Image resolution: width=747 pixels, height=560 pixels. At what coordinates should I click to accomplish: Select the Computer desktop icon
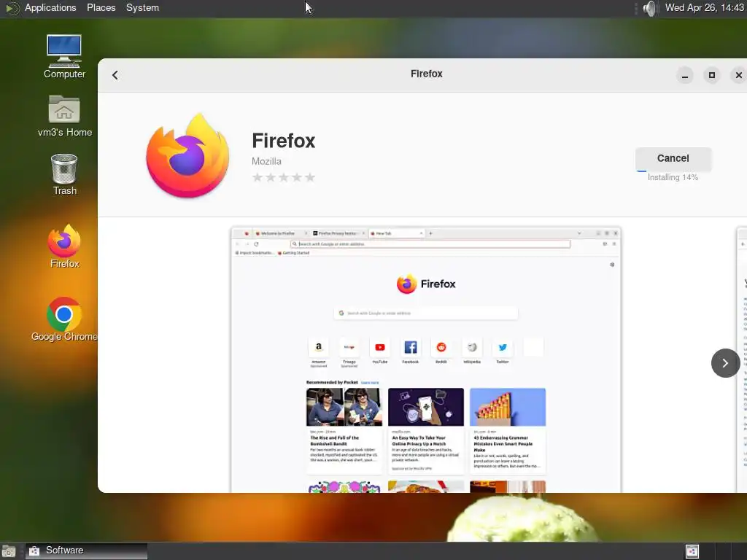64,57
